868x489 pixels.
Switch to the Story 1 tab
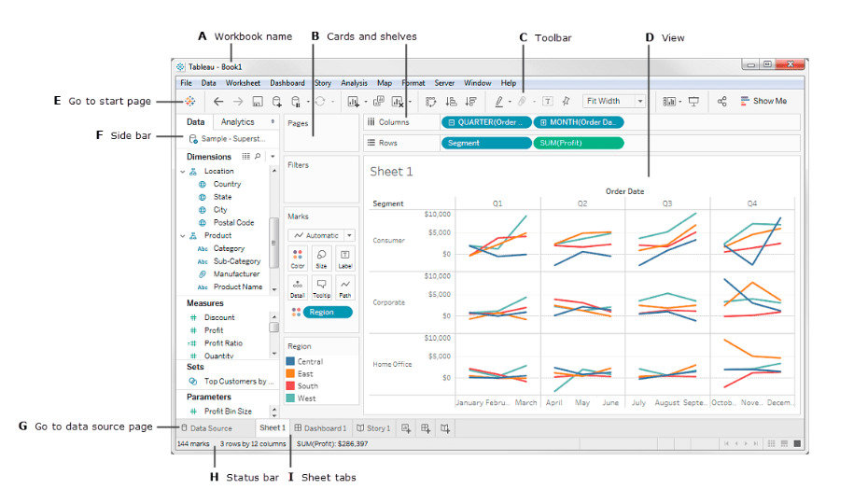pyautogui.click(x=373, y=428)
